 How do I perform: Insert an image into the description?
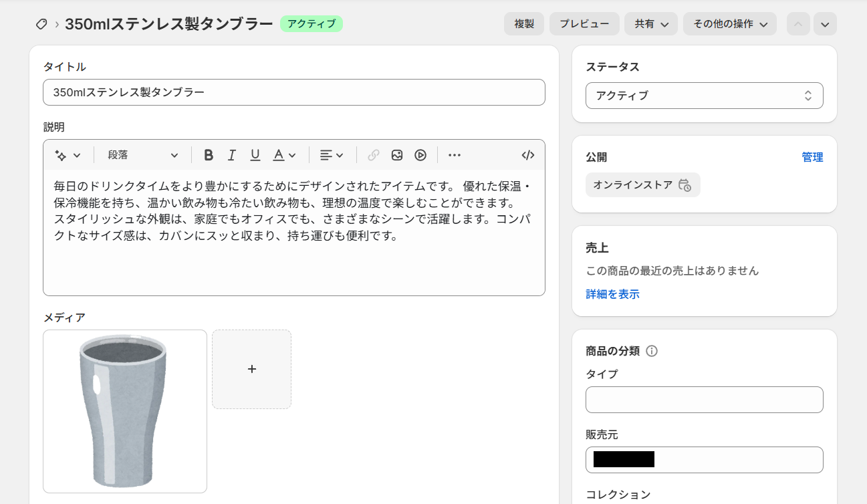397,155
